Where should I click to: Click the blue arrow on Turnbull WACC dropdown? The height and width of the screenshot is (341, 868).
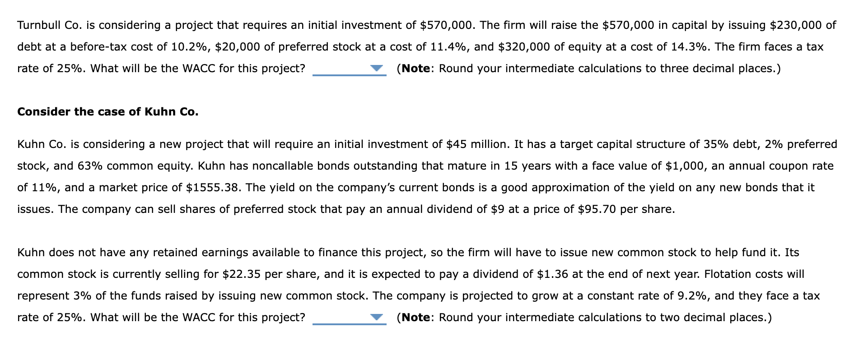[376, 69]
